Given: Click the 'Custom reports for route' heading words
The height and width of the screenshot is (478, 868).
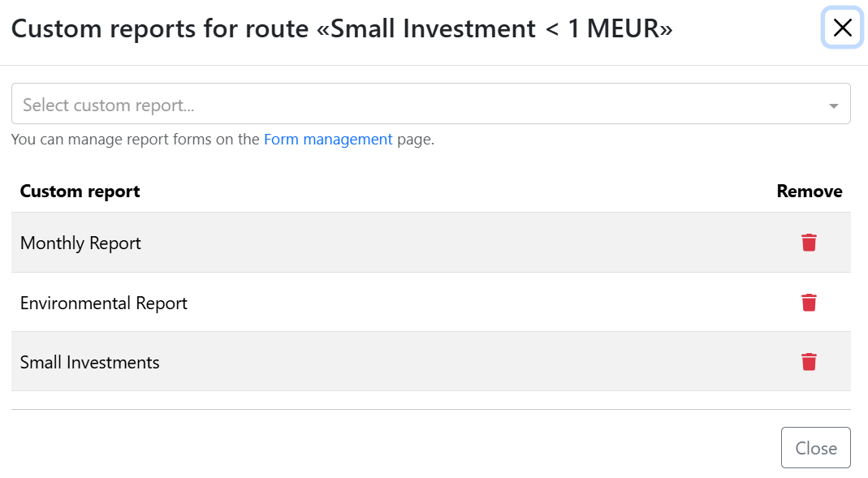Looking at the screenshot, I should pyautogui.click(x=160, y=28).
